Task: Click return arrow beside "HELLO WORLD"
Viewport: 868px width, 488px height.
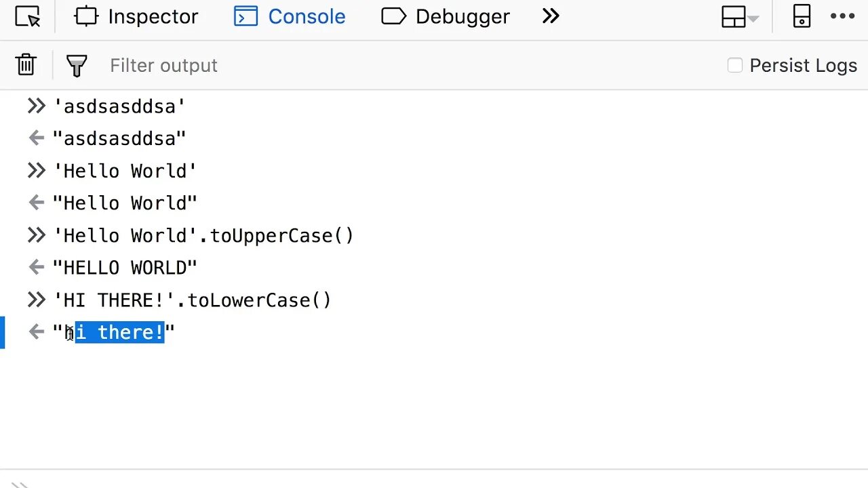Action: tap(37, 268)
